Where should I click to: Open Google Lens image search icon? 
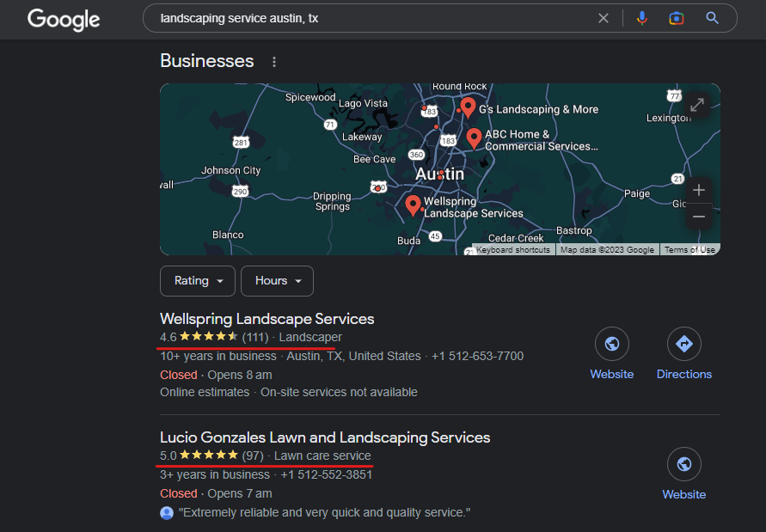click(x=676, y=18)
